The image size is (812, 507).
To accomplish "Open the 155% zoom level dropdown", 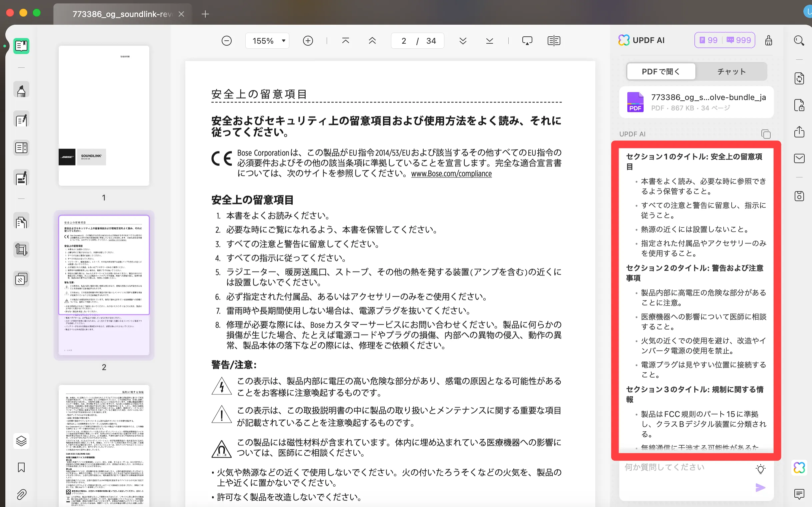I will 267,41.
